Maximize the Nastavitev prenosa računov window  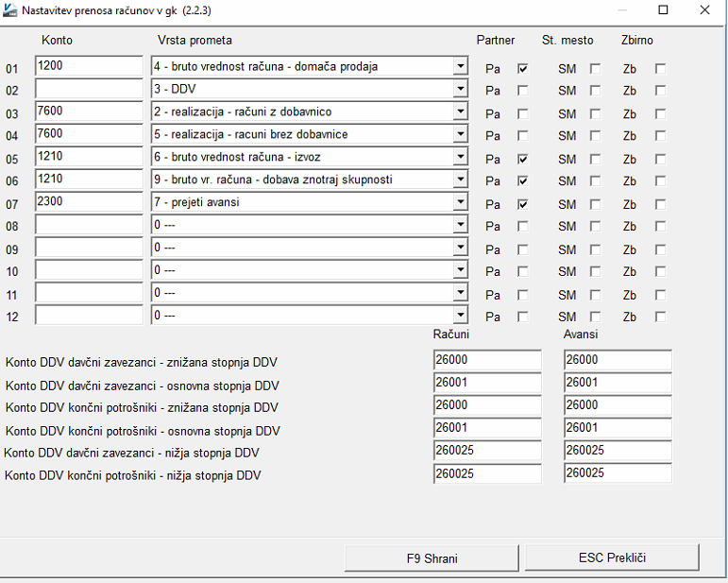(x=663, y=10)
